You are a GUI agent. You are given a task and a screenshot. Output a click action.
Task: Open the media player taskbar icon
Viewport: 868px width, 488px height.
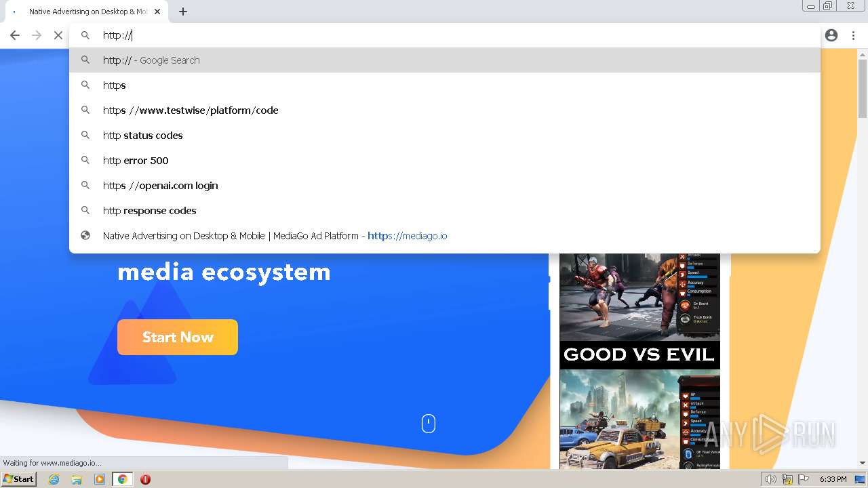[x=100, y=479]
